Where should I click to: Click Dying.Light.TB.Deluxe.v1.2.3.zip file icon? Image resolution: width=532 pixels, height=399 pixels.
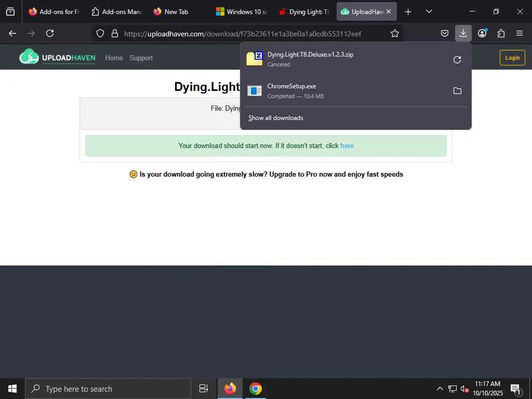[255, 59]
